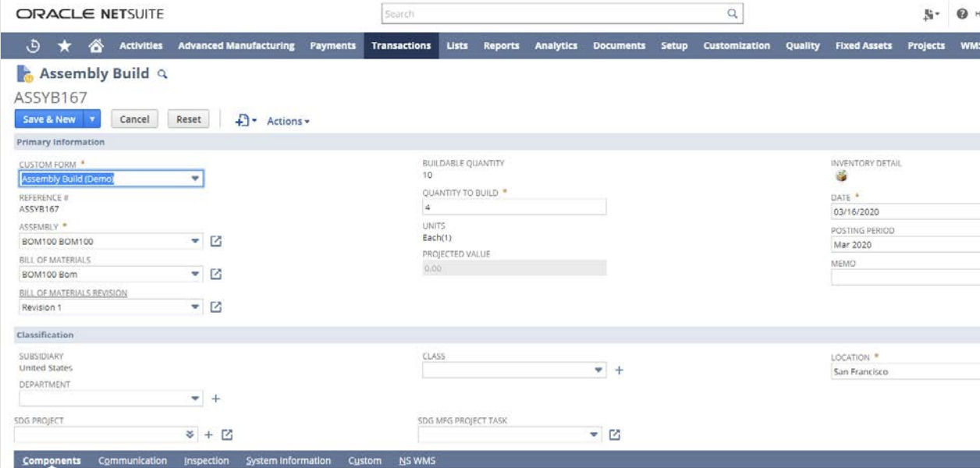Screen dimensions: 980x468
Task: Click the Projected Value field 0.00
Action: click(x=514, y=268)
